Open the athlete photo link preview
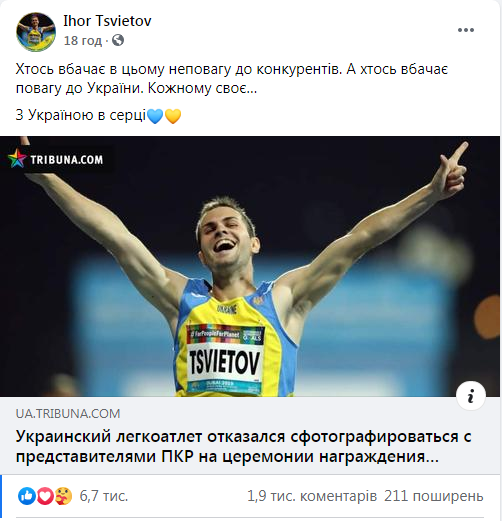The width and height of the screenshot is (502, 521). 250,266
